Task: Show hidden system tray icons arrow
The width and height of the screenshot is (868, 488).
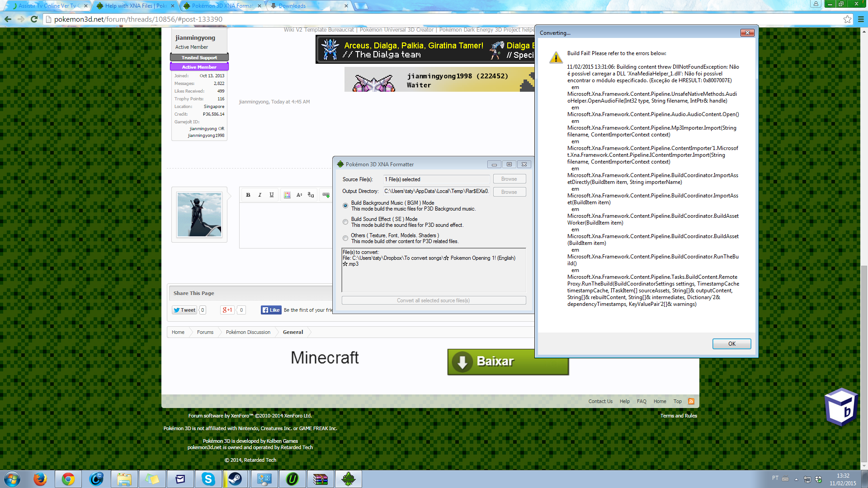Action: click(x=796, y=479)
